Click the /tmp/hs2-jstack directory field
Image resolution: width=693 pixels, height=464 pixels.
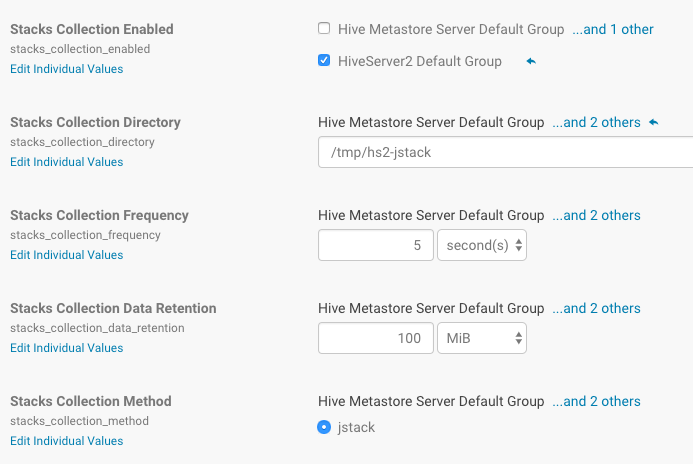click(505, 152)
